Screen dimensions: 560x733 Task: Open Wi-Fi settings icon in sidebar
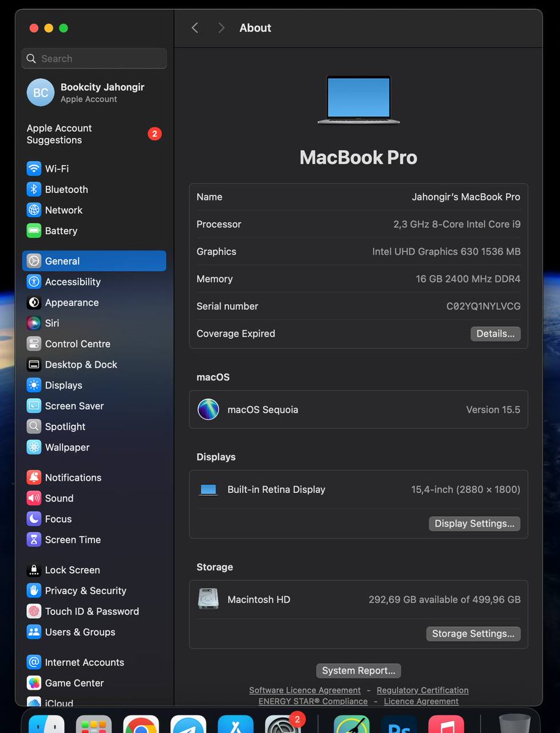[x=34, y=169]
